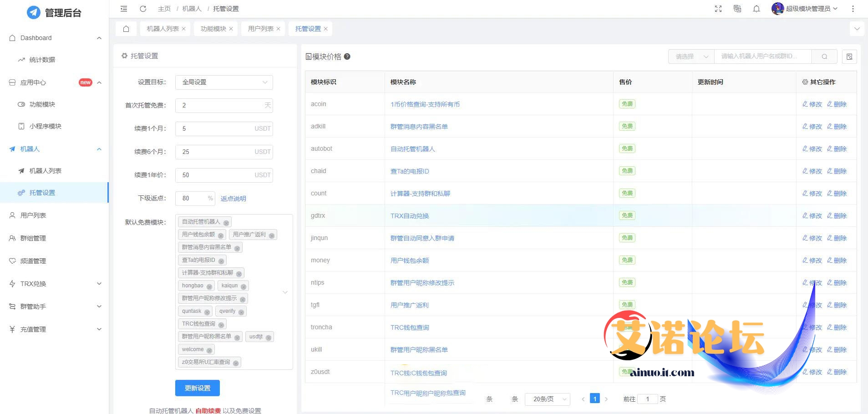Collapse the 应用中心 menu group
The image size is (868, 414).
pos(99,82)
